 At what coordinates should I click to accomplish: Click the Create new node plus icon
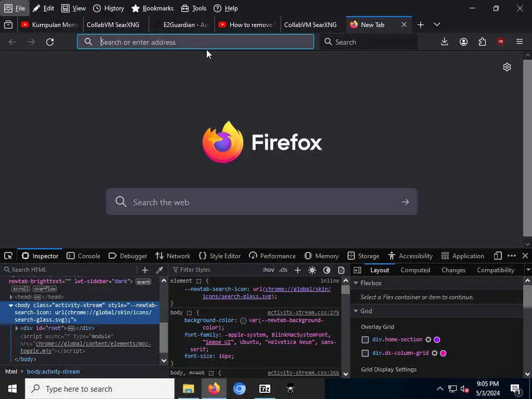click(145, 270)
